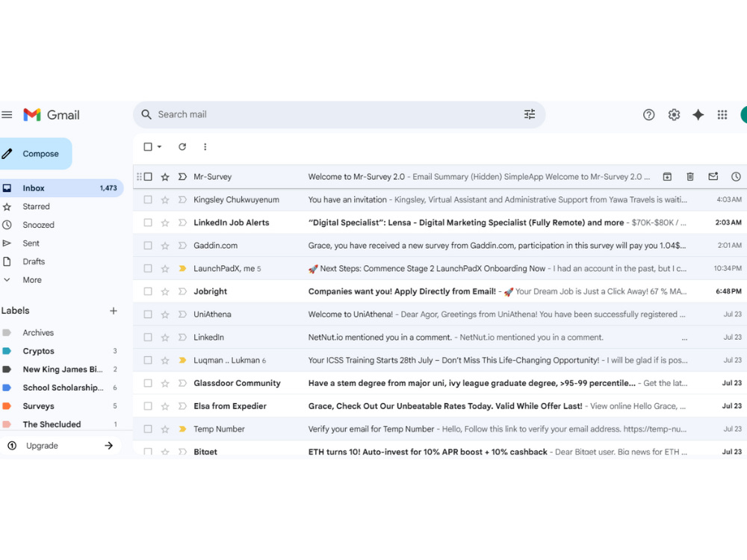Open Drafts folder
The width and height of the screenshot is (747, 560).
pyautogui.click(x=34, y=261)
